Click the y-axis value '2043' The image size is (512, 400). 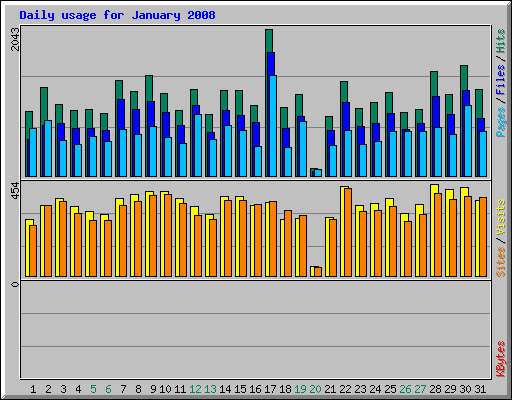click(15, 39)
